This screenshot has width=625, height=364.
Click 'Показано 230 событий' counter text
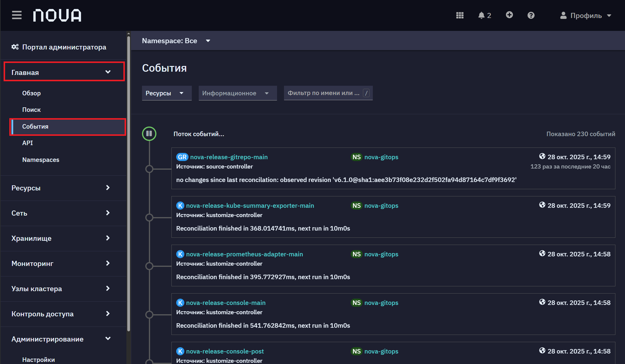(x=581, y=134)
